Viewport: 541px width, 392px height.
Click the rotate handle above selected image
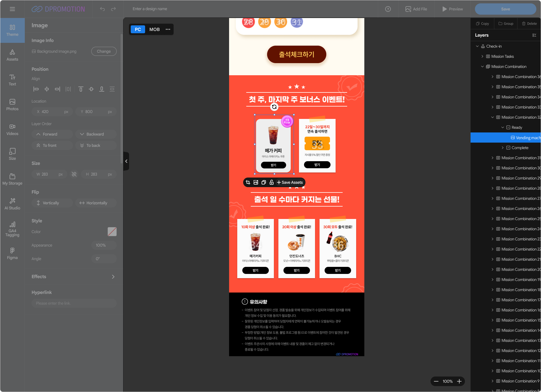click(274, 107)
